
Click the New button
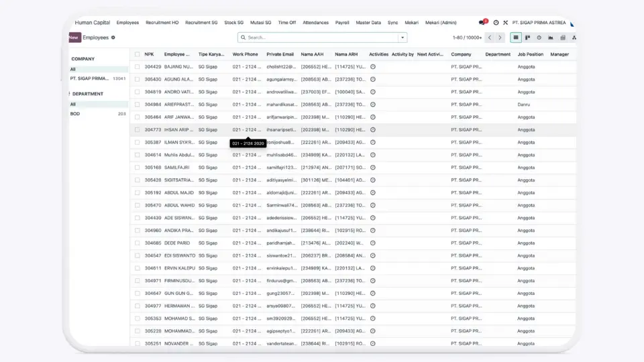coord(74,38)
